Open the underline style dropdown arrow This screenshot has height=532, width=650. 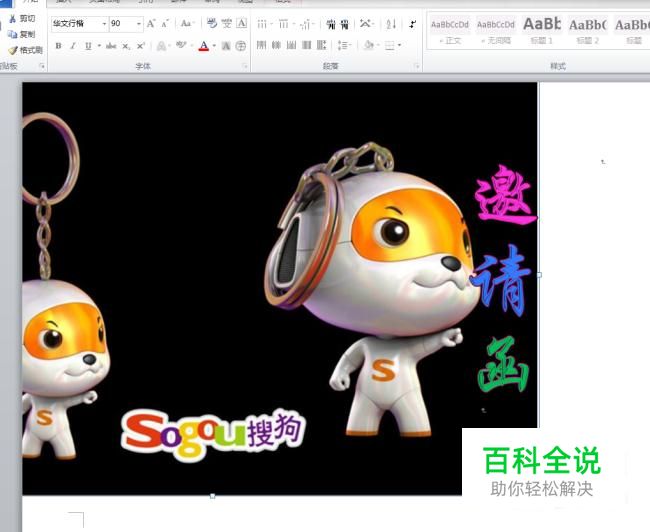click(x=99, y=46)
